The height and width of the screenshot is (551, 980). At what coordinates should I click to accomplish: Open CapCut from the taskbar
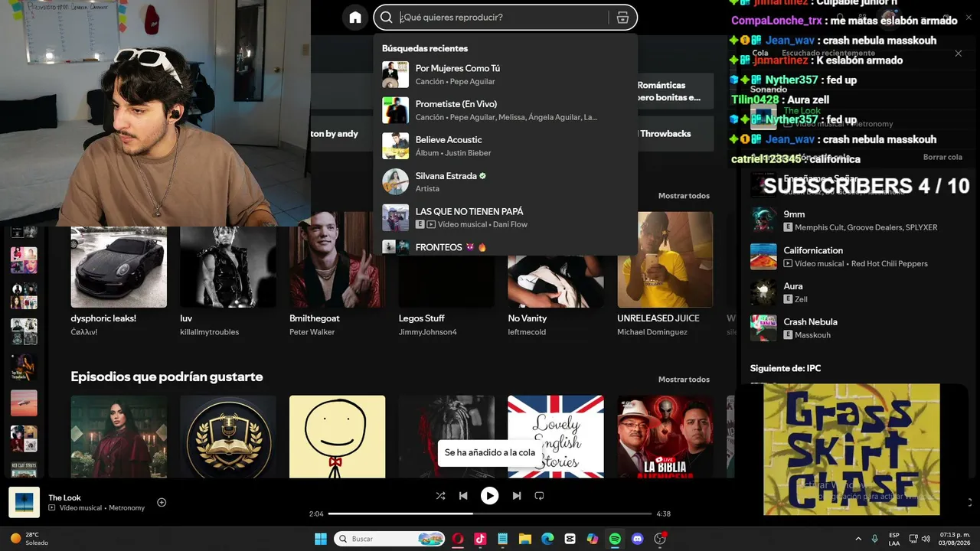570,539
